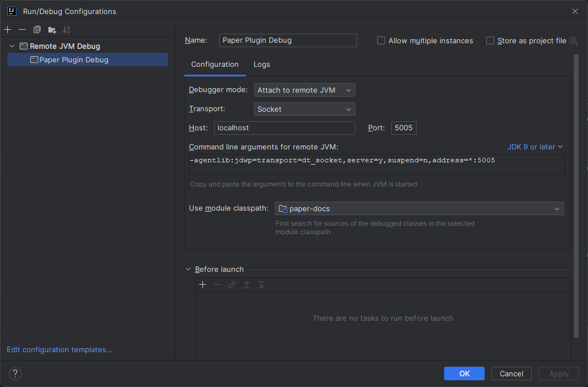Select the Configuration tab
Screen dimensions: 588x387
click(215, 65)
